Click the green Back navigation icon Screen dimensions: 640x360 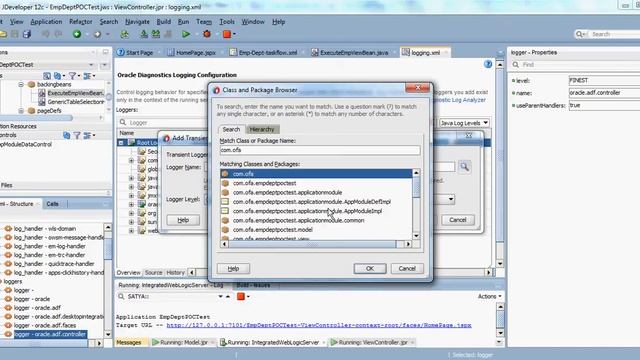point(77,34)
